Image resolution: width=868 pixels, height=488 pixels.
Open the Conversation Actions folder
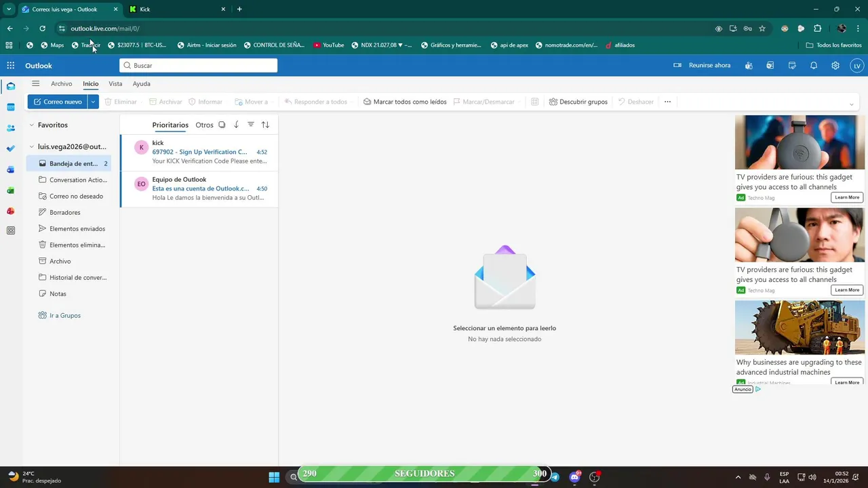click(x=69, y=180)
